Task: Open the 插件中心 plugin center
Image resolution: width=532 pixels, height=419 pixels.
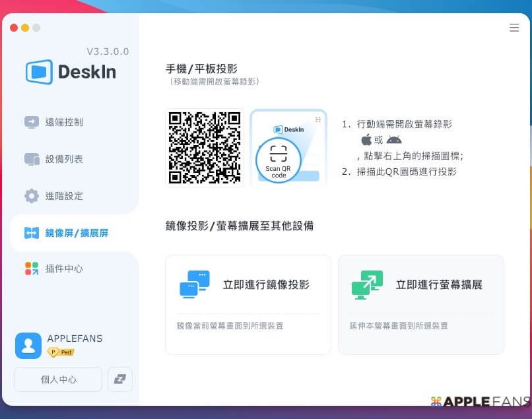Action: pyautogui.click(x=63, y=269)
